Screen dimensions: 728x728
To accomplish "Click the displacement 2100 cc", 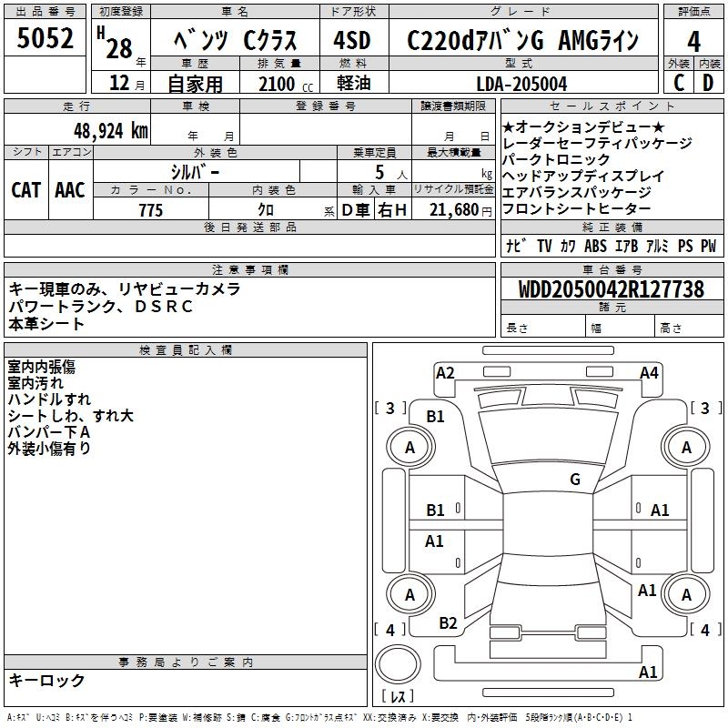I will (x=286, y=84).
